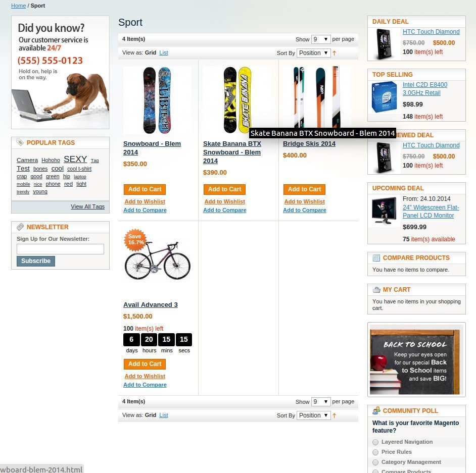Open the View All Tags link
The height and width of the screenshot is (473, 476).
pos(88,206)
